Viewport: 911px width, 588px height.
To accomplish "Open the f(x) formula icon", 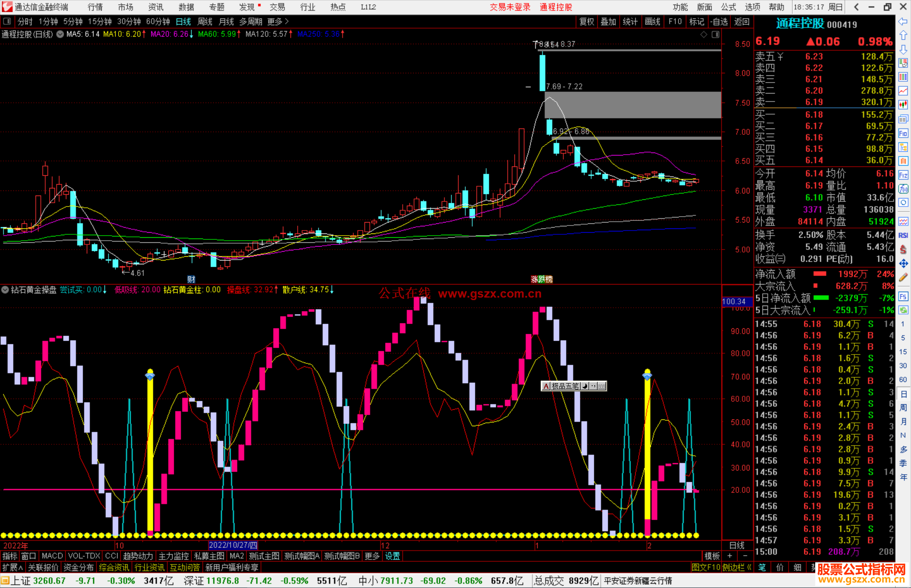I will click(x=903, y=189).
